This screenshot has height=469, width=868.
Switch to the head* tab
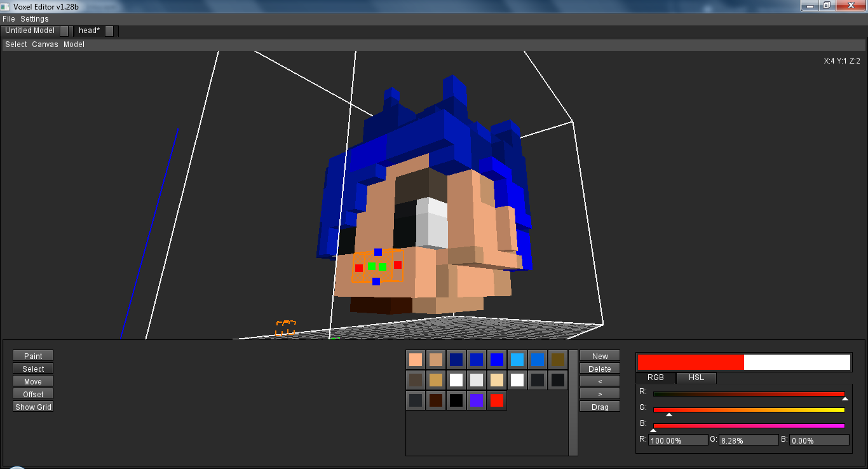[x=89, y=31]
